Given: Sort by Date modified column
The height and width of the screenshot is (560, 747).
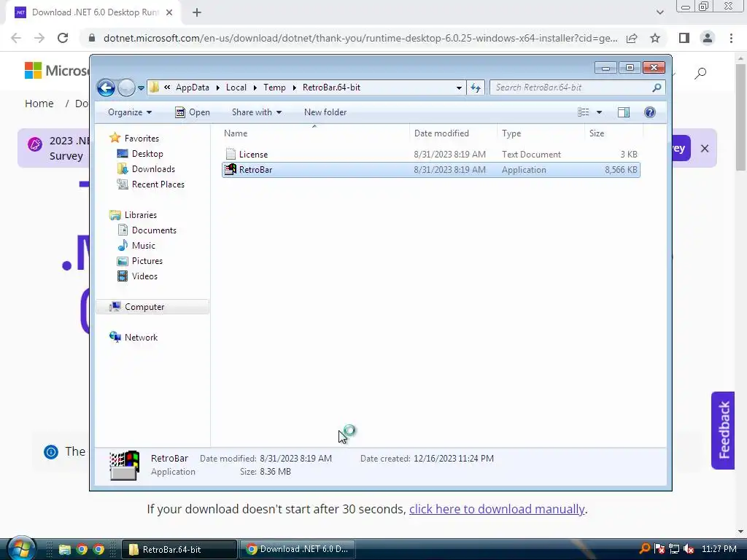Looking at the screenshot, I should (452, 133).
